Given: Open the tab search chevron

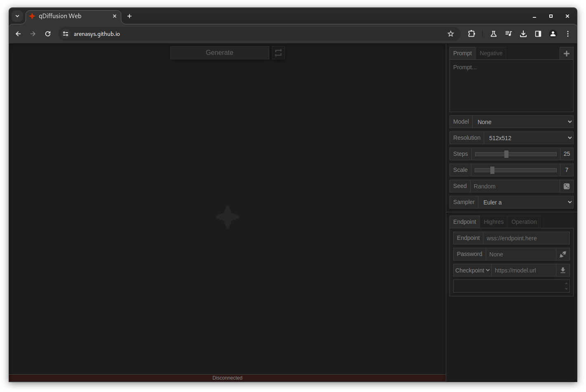Looking at the screenshot, I should pos(17,16).
